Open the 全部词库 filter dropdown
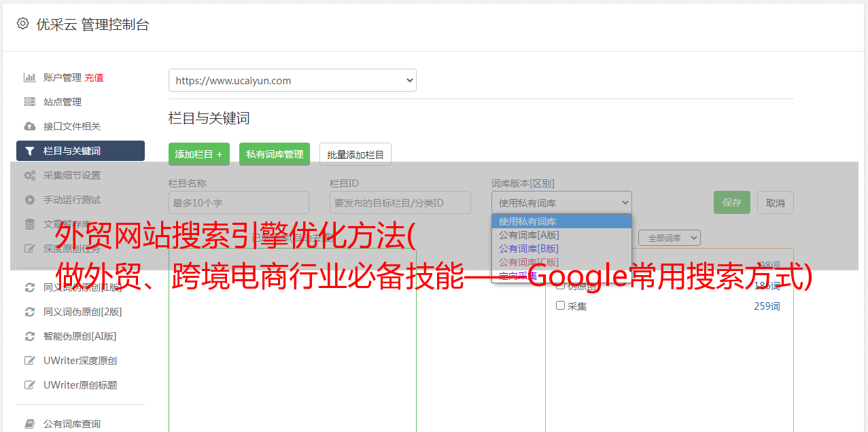 [x=670, y=238]
